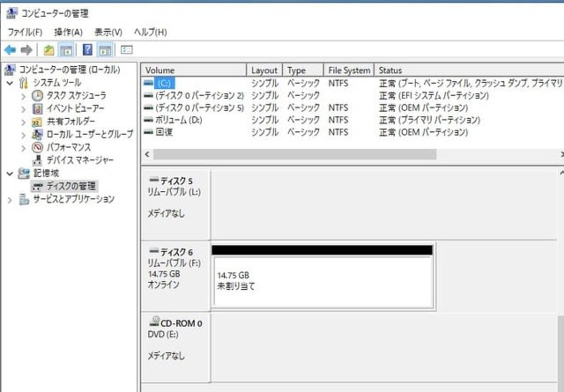Click the ローカル ユーザーとグループ icon
The height and width of the screenshot is (392, 564).
pos(38,134)
